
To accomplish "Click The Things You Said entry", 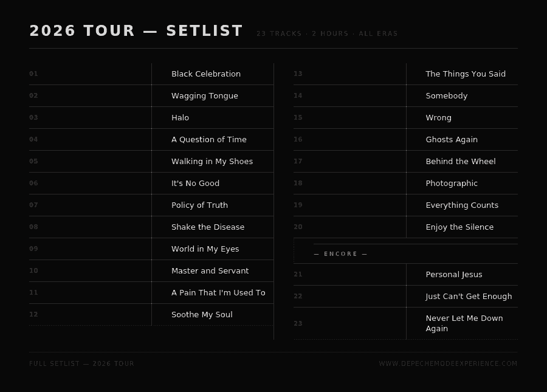I will pos(466,74).
